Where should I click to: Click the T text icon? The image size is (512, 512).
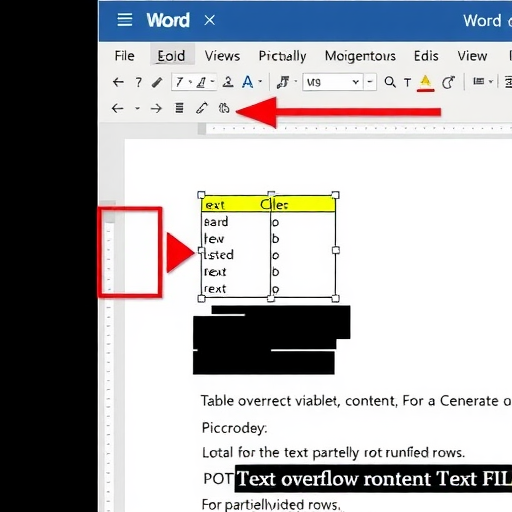pos(407,82)
